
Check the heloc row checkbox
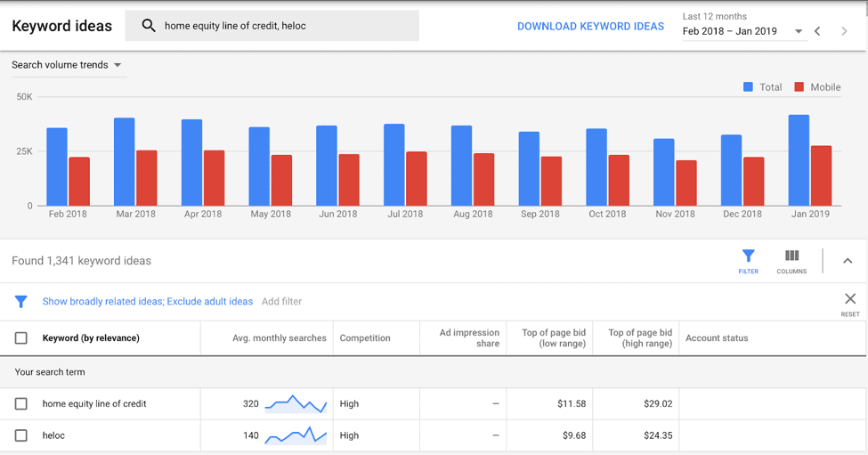click(x=21, y=435)
